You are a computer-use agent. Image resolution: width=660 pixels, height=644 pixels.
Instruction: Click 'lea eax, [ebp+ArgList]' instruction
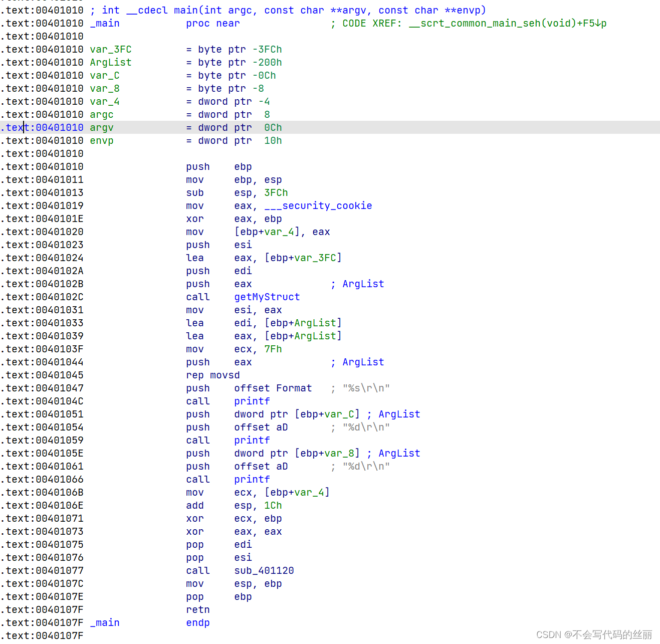point(264,336)
